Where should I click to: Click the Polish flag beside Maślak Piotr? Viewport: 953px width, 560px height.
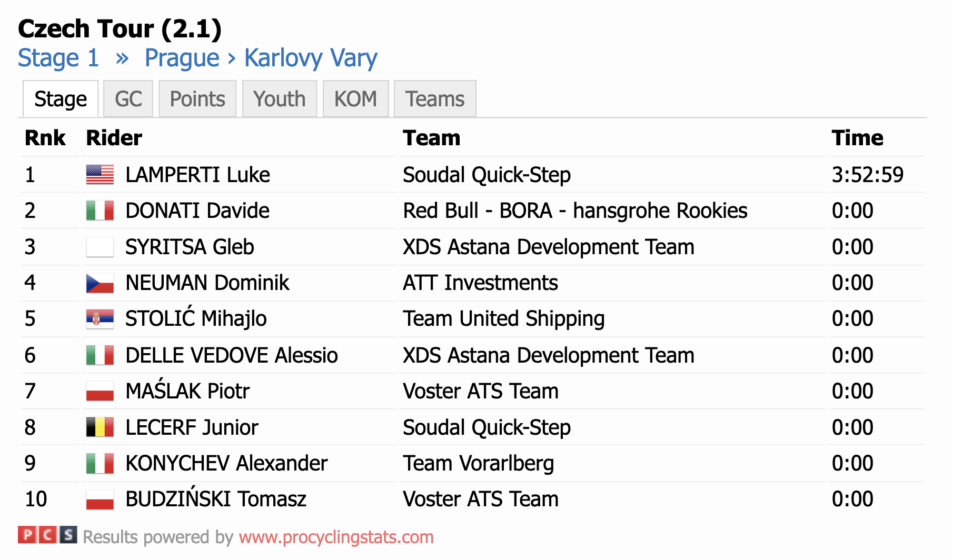100,392
